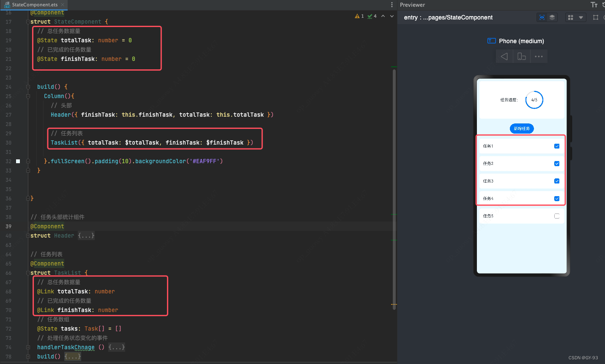Click fold end marker at line 33
The image size is (605, 364).
28,170
